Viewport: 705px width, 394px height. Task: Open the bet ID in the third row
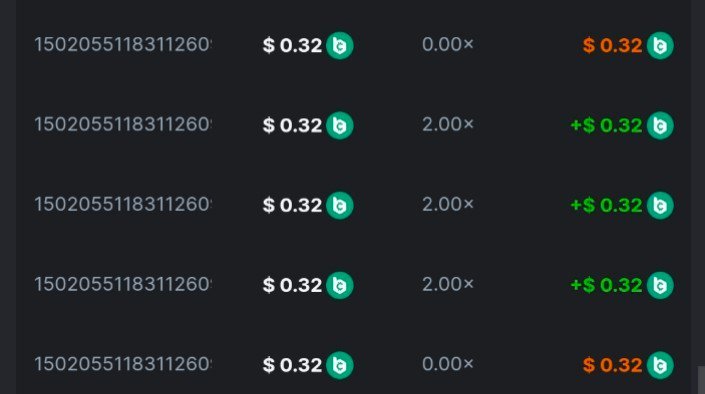pos(123,205)
